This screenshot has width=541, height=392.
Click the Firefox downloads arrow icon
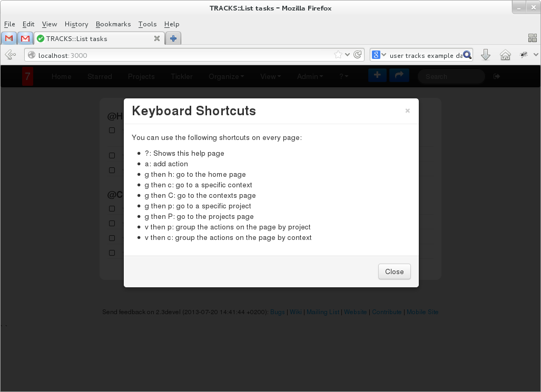click(x=486, y=55)
